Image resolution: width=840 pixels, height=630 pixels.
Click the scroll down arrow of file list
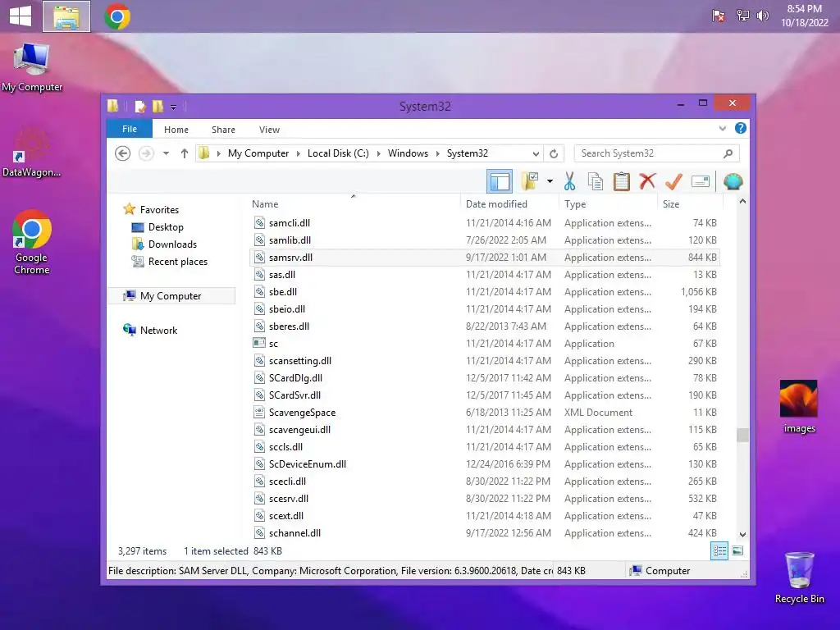click(742, 534)
